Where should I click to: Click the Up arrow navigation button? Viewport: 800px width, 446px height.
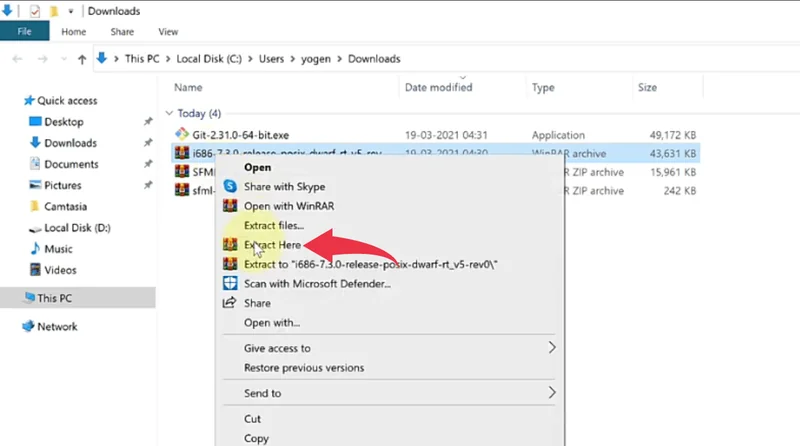(82, 59)
